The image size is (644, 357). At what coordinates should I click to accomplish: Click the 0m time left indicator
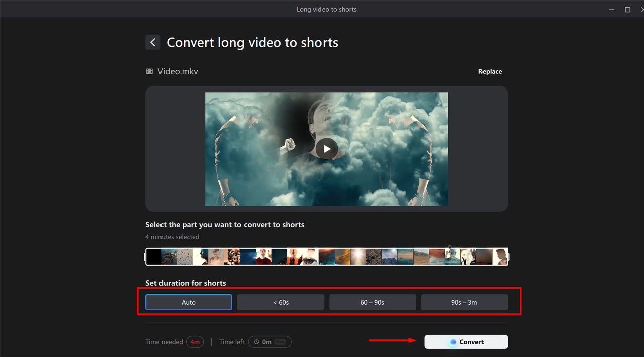point(270,342)
